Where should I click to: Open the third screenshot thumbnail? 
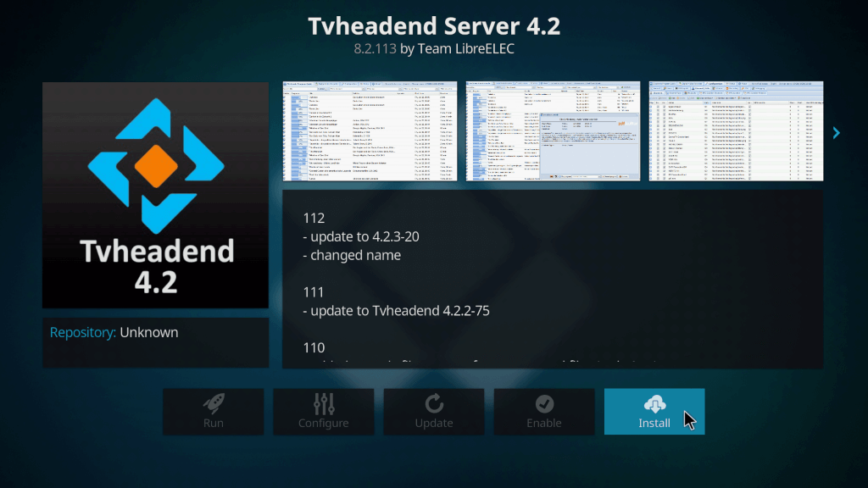736,131
